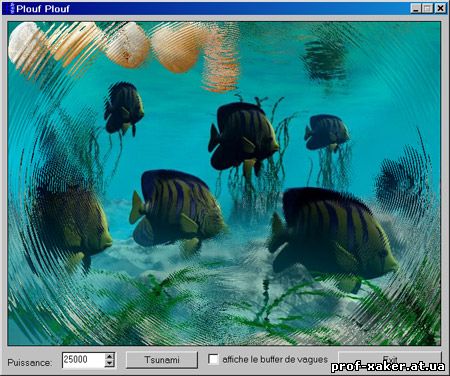Image resolution: width=450 pixels, height=376 pixels.
Task: Click the small fish at upper left
Action: tap(123, 108)
